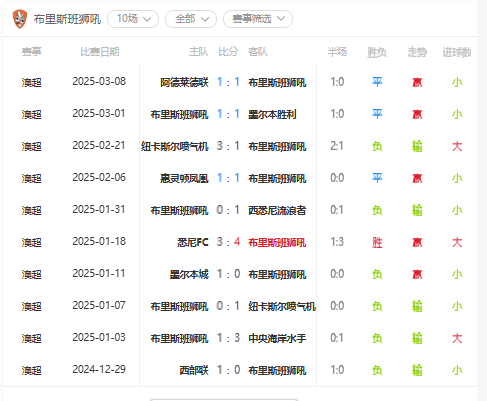
Task: Click the red 胜 result in 2025-01-18 row
Action: pyautogui.click(x=377, y=242)
